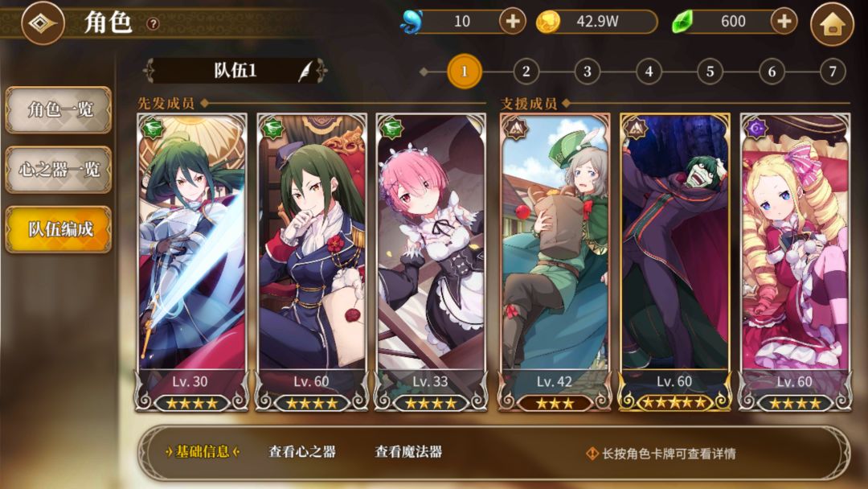Select team slot number 2
This screenshot has width=868, height=489.
pyautogui.click(x=526, y=71)
